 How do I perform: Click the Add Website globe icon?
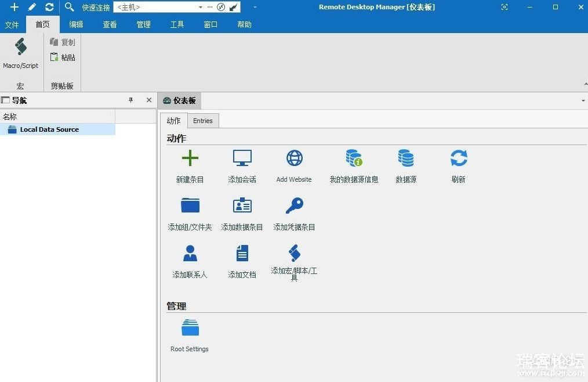[x=295, y=158]
